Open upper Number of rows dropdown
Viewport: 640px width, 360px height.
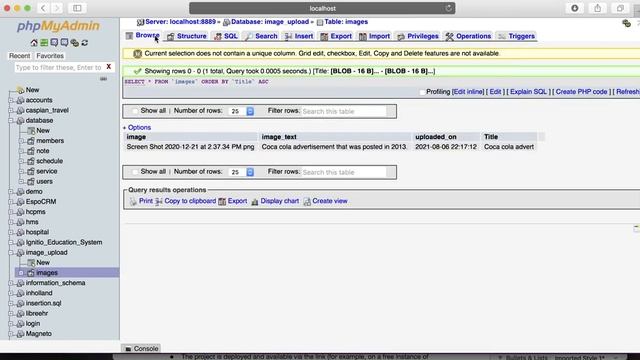(241, 111)
